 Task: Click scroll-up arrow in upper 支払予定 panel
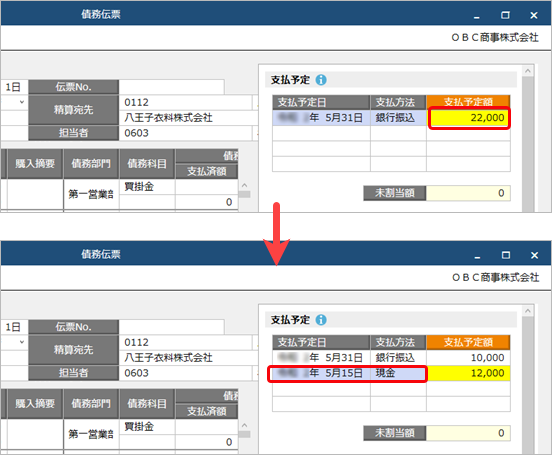pyautogui.click(x=528, y=71)
